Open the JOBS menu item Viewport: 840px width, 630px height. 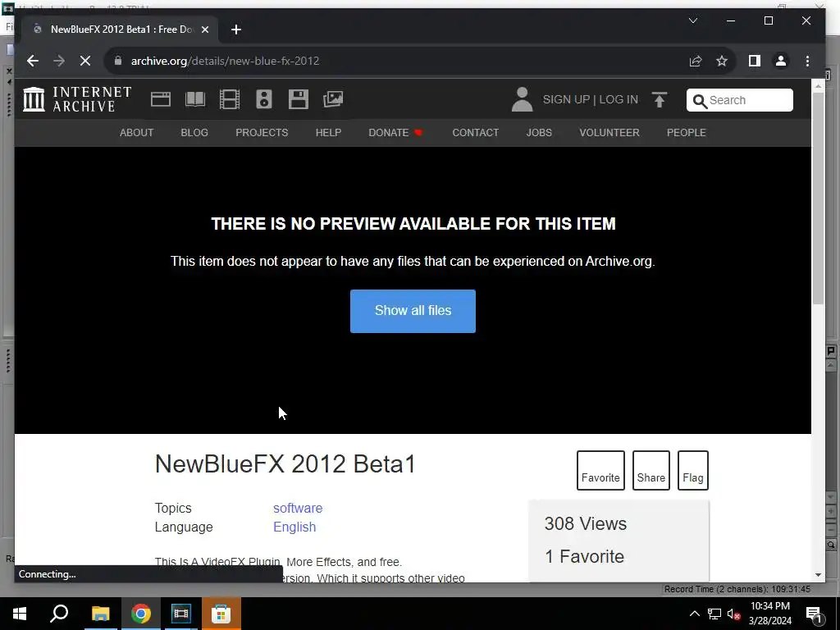tap(539, 133)
